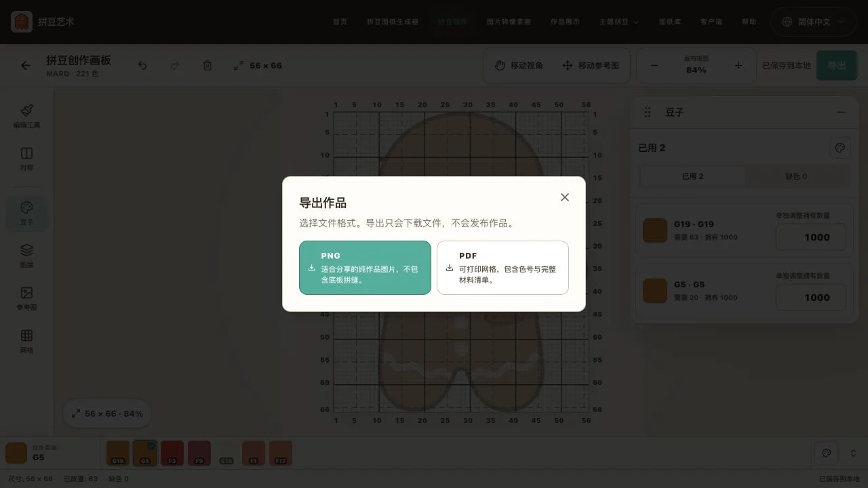This screenshot has height=488, width=868.
Task: Click the 已保存到本地 status near 导出
Action: coord(787,66)
